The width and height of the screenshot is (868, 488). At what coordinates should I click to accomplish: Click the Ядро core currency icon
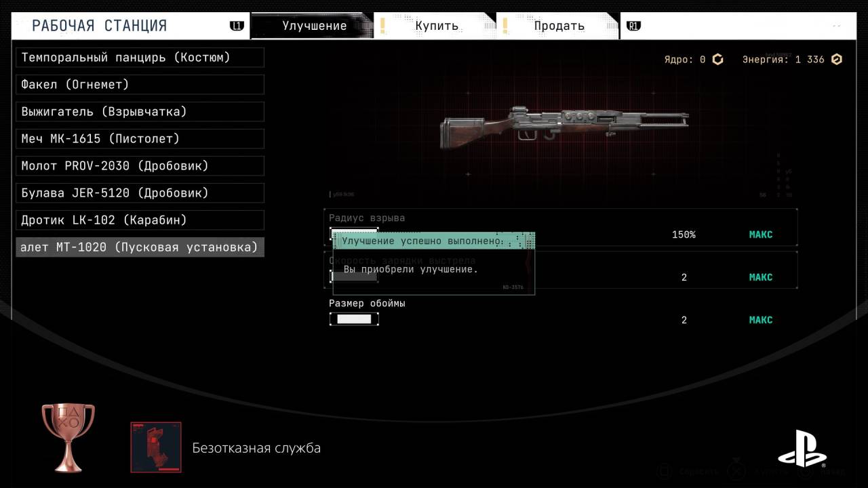(x=717, y=60)
